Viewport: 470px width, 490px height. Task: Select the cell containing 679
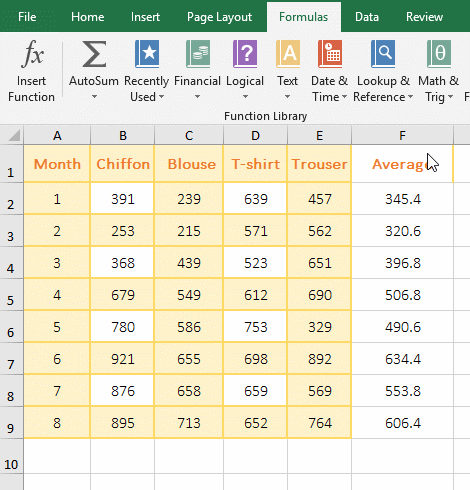pyautogui.click(x=123, y=295)
